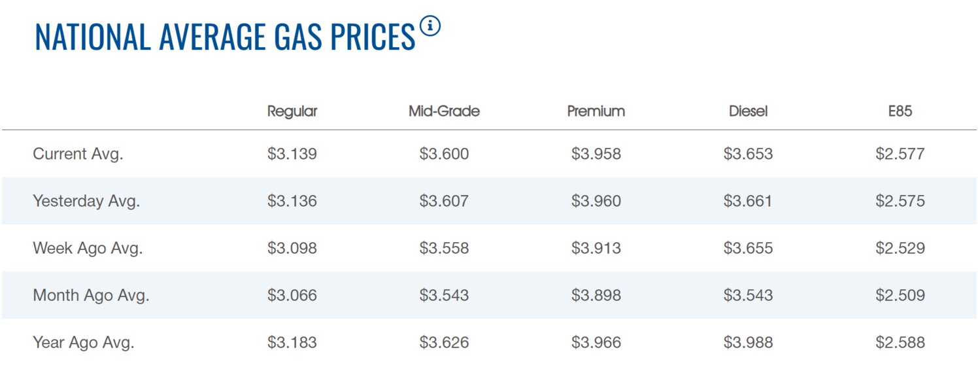Click the Yesterday Avg. row label
The image size is (980, 375).
point(86,202)
